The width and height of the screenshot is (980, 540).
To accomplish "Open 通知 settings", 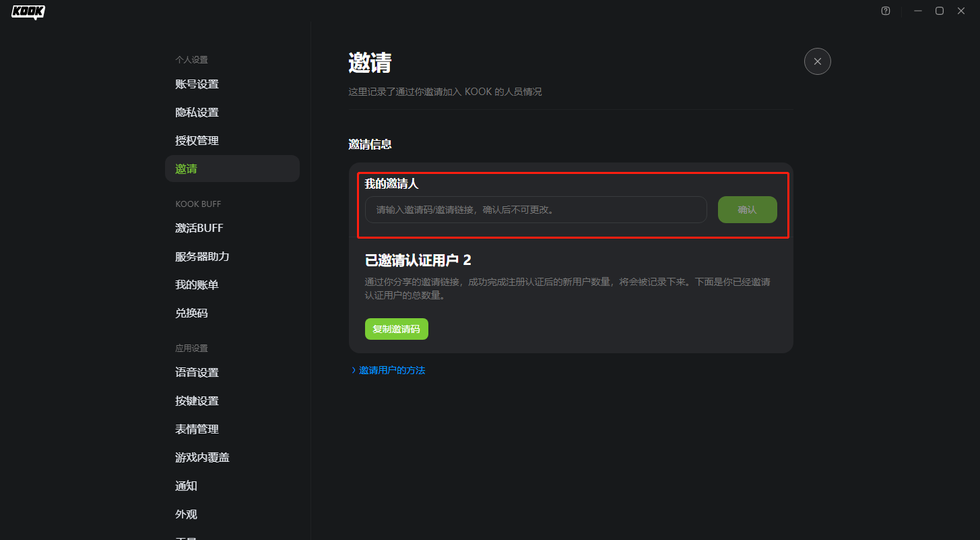I will [x=232, y=486].
